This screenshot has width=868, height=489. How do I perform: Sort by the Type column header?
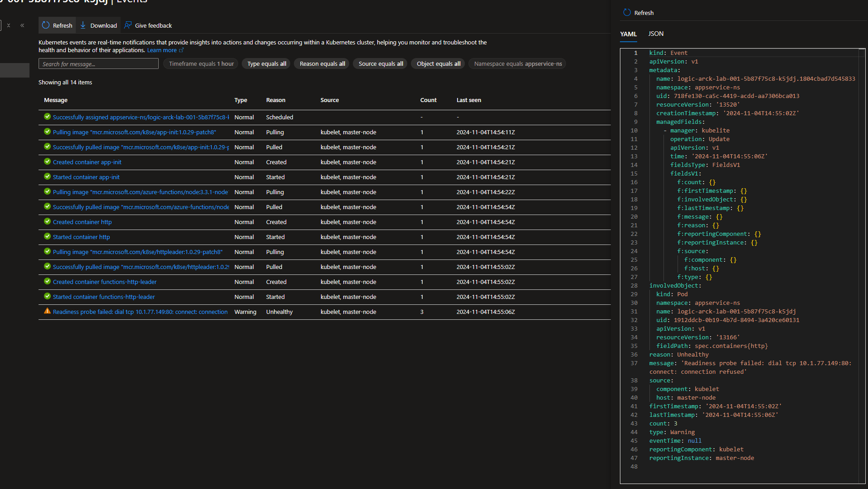pyautogui.click(x=241, y=100)
